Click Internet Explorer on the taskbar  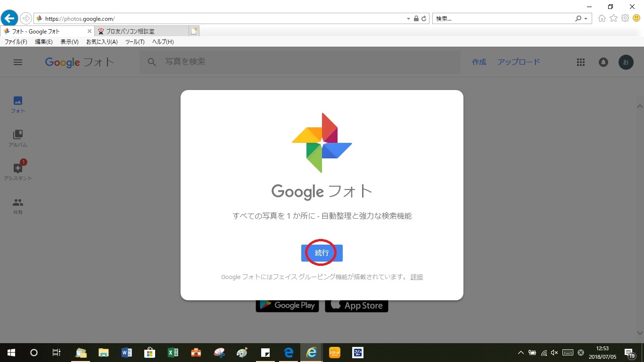(312, 353)
